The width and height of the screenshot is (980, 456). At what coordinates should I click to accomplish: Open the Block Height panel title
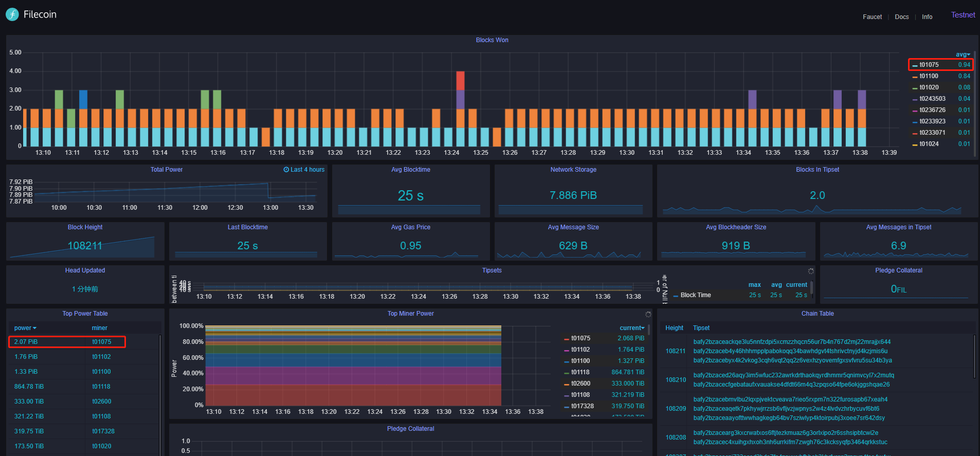(x=85, y=227)
